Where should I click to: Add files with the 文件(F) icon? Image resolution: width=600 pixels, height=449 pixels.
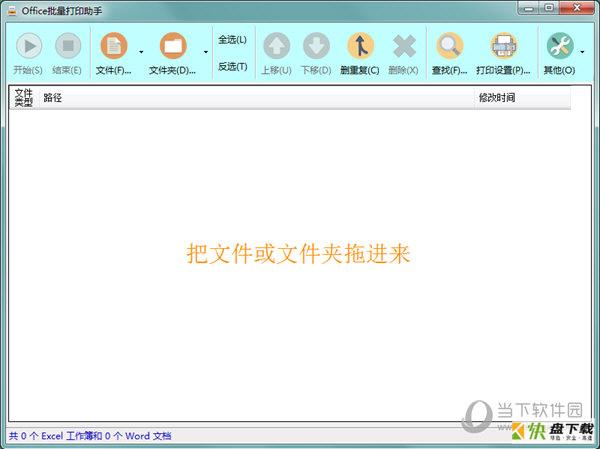pos(114,46)
